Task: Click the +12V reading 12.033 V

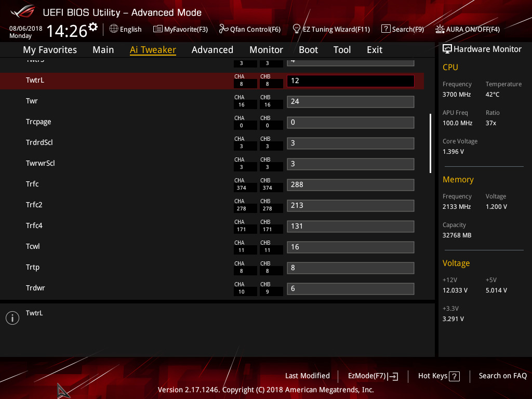Action: [x=455, y=290]
